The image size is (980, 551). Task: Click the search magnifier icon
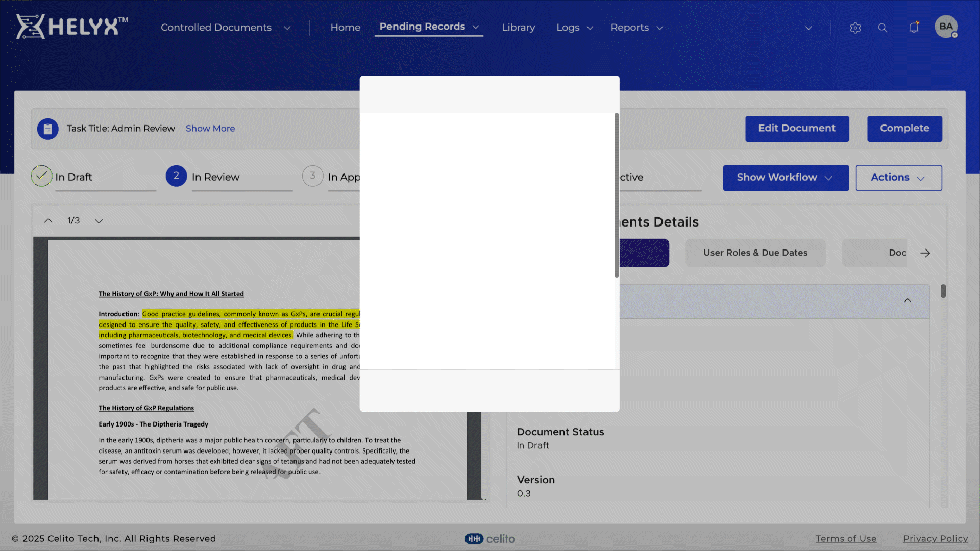pos(883,28)
